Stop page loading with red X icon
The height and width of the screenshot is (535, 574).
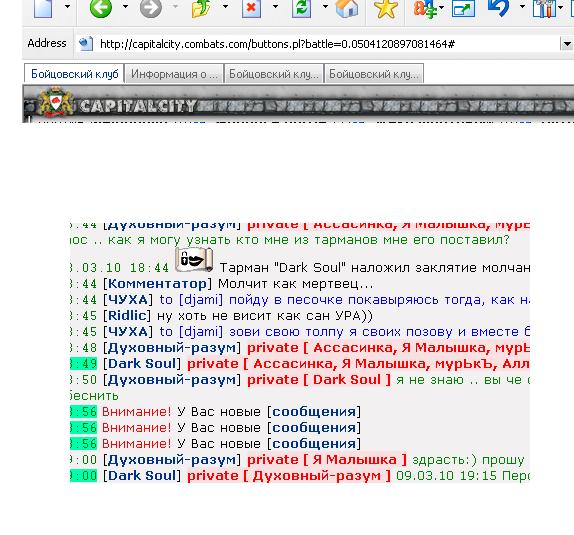coord(251,8)
